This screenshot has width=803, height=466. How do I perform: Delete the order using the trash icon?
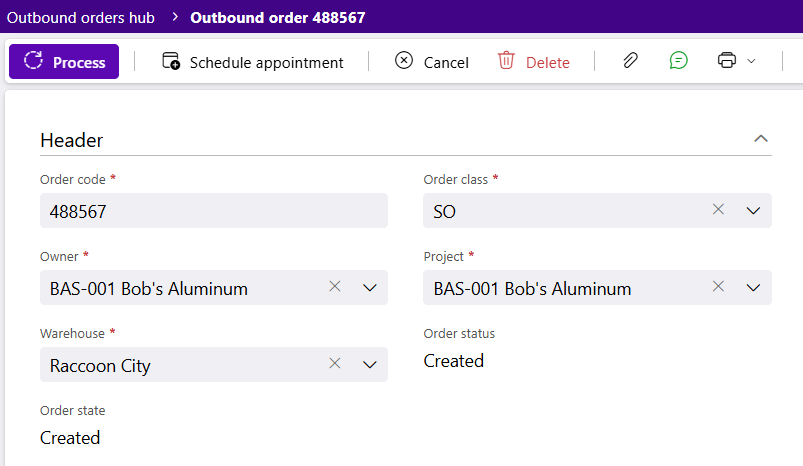point(506,61)
